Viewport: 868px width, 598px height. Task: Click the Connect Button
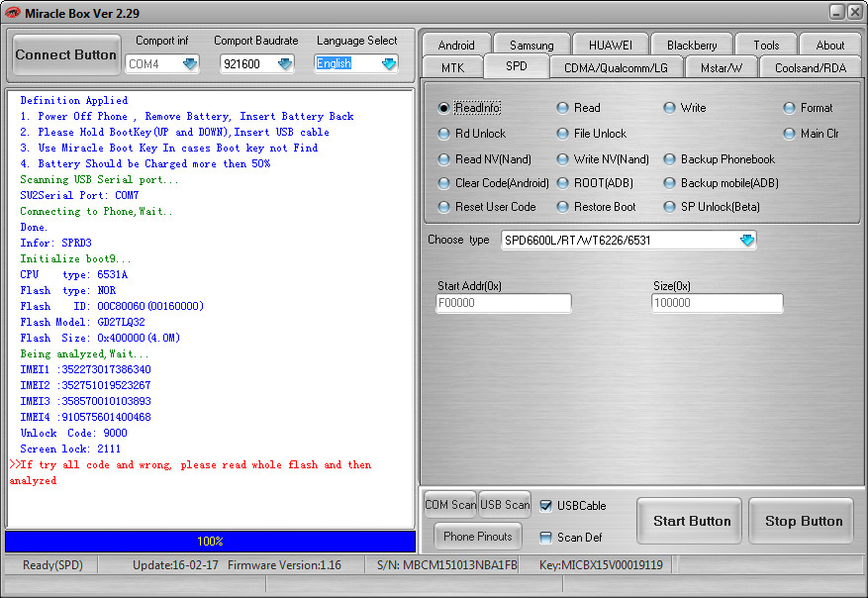(66, 54)
